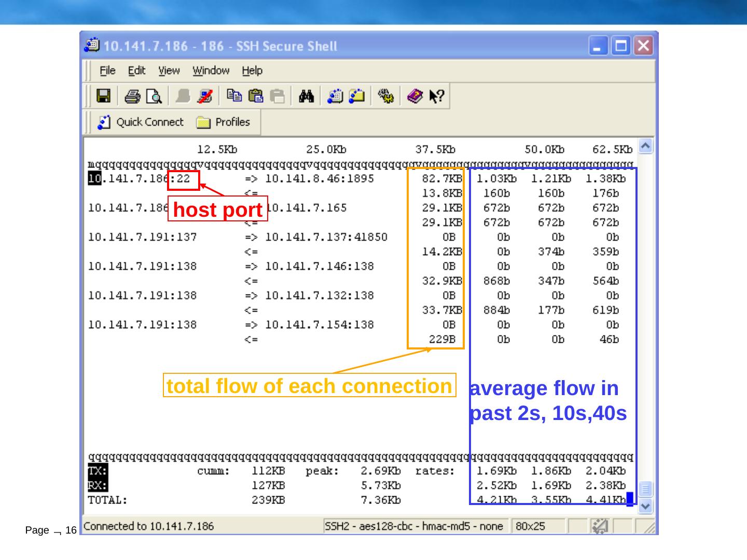Click the '5.73Kb' peak value
This screenshot has height=560, width=747.
(381, 486)
